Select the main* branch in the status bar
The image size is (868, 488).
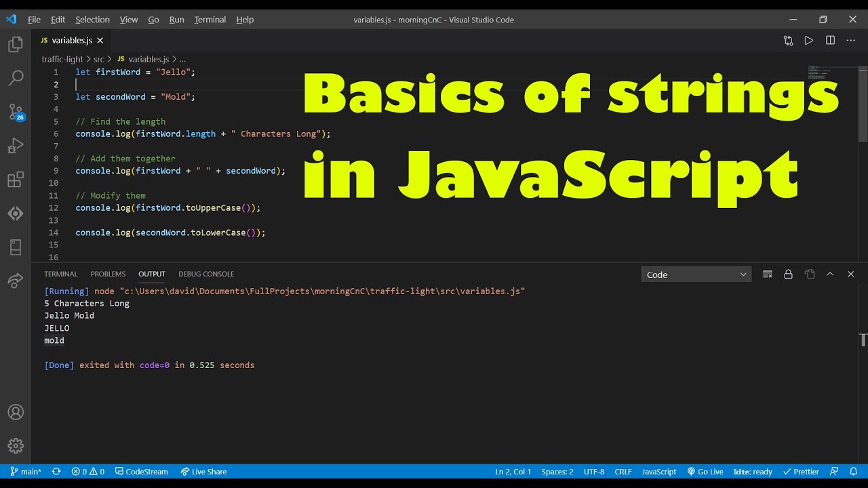[26, 472]
